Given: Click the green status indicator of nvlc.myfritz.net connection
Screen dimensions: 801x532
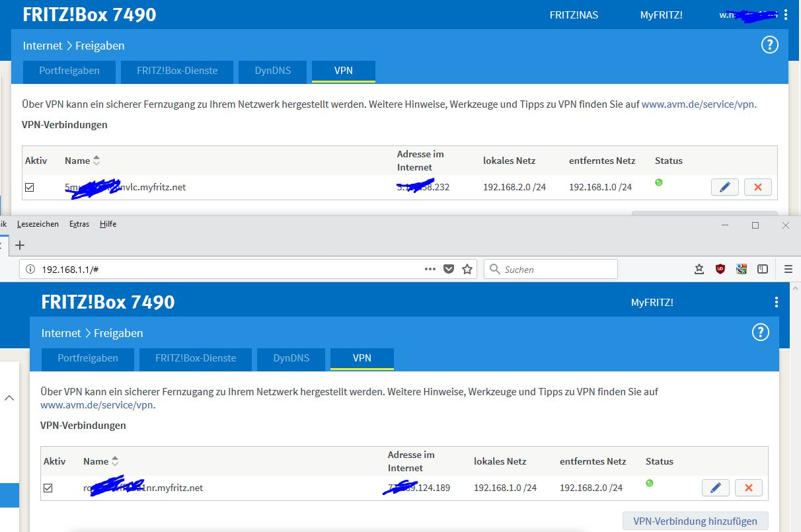Looking at the screenshot, I should 659,182.
